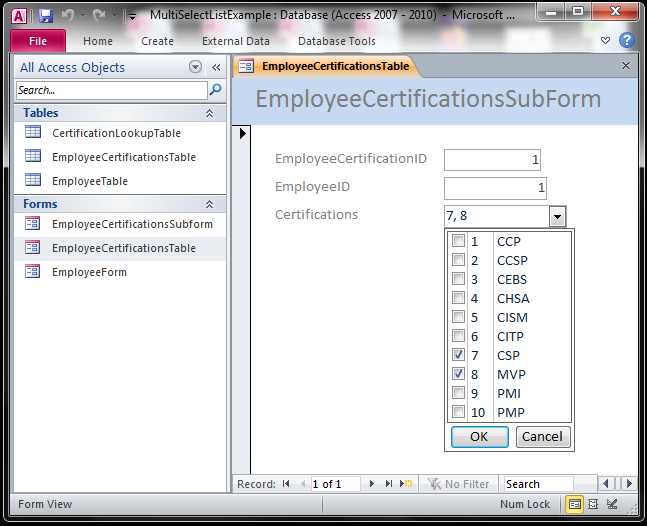647x526 pixels.
Task: Undo the last action in quick access toolbar
Action: pos(68,16)
